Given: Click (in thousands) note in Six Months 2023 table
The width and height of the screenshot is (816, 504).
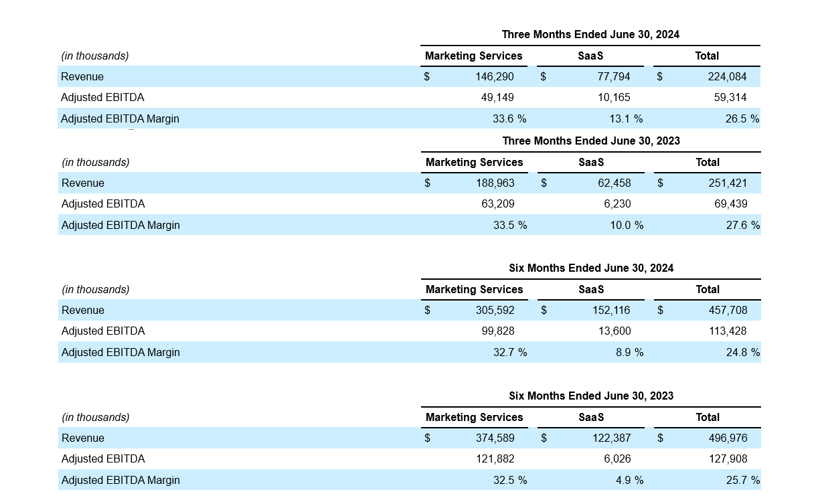Looking at the screenshot, I should [x=96, y=418].
